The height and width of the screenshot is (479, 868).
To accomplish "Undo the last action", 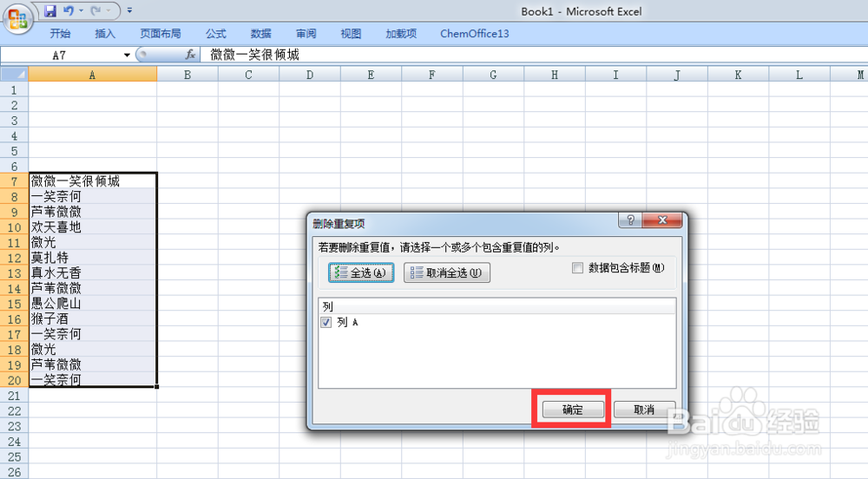I will point(68,10).
